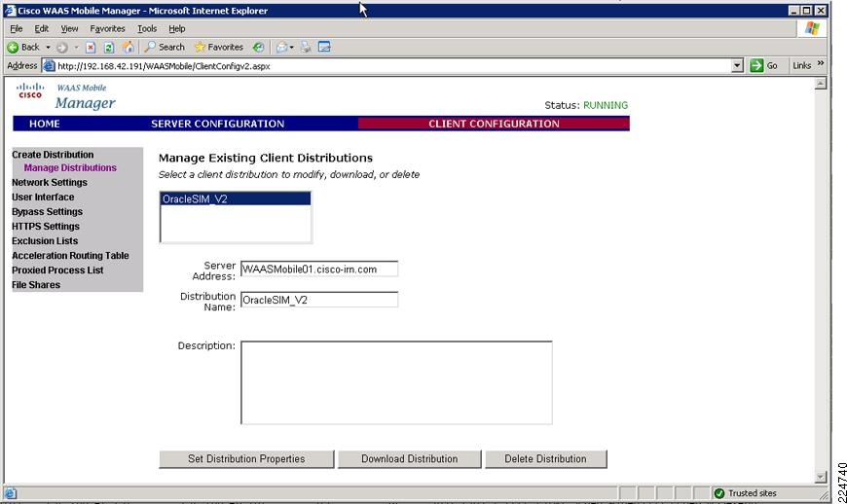Screen dimensions: 847x504
Task: Open the Edit menu
Action: coord(41,28)
